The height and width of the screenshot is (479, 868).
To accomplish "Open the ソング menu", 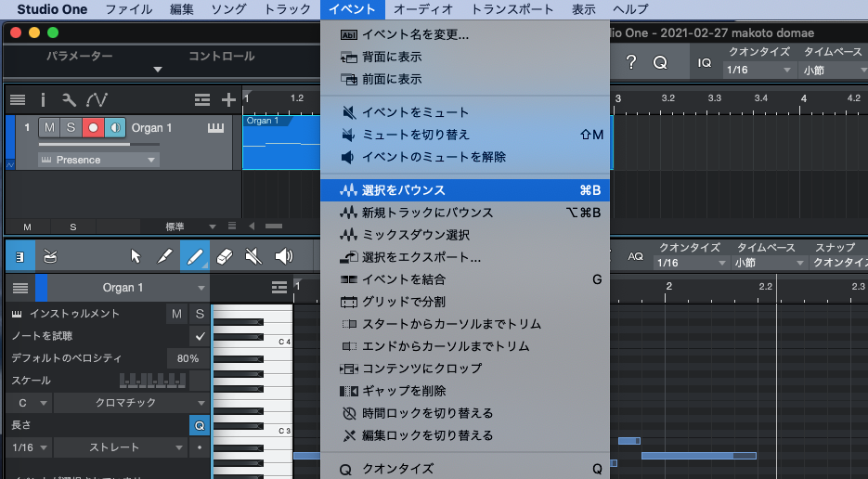I will [x=228, y=9].
